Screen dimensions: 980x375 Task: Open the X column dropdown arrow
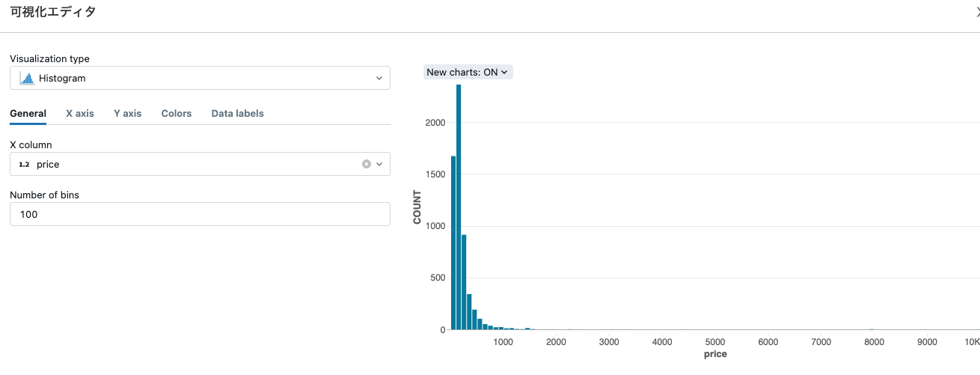click(379, 164)
